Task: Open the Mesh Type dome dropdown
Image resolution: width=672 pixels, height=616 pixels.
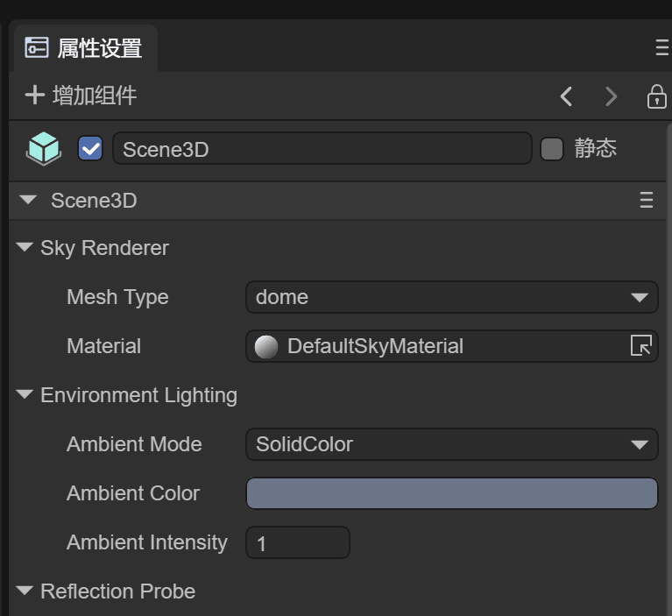Action: point(451,297)
